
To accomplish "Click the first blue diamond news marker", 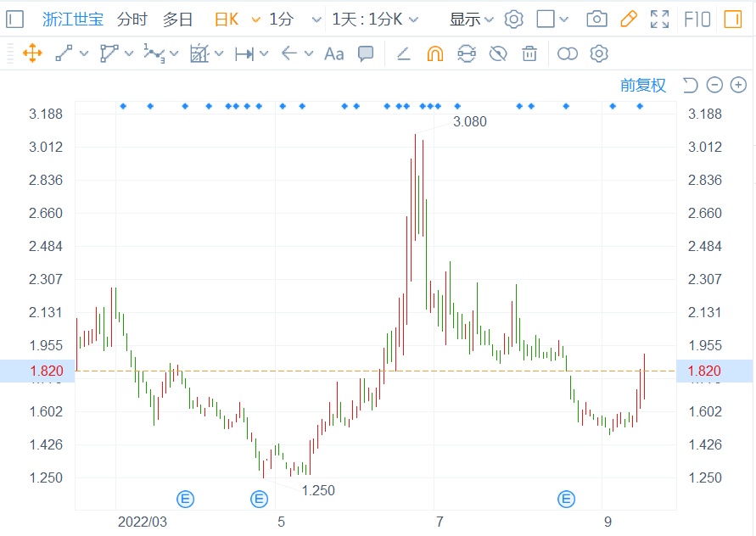I will [123, 106].
